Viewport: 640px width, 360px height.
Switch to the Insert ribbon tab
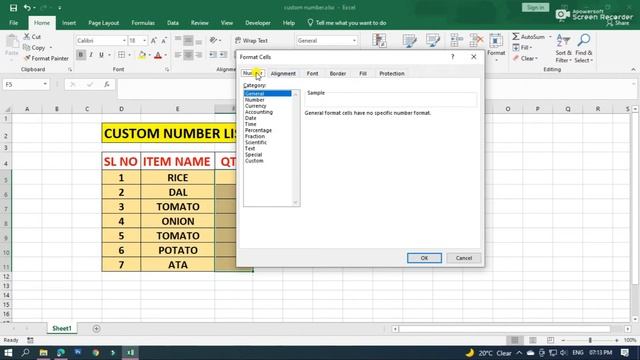(x=69, y=23)
